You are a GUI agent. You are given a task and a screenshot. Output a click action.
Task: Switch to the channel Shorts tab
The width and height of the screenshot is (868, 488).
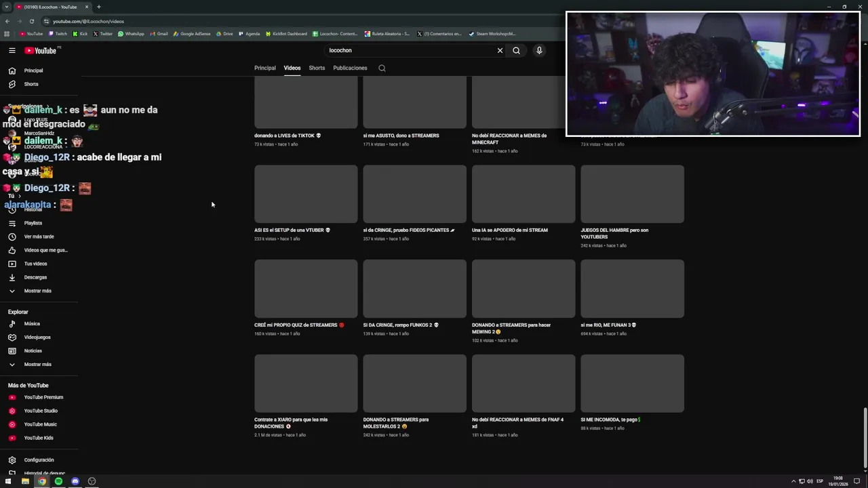tap(317, 68)
